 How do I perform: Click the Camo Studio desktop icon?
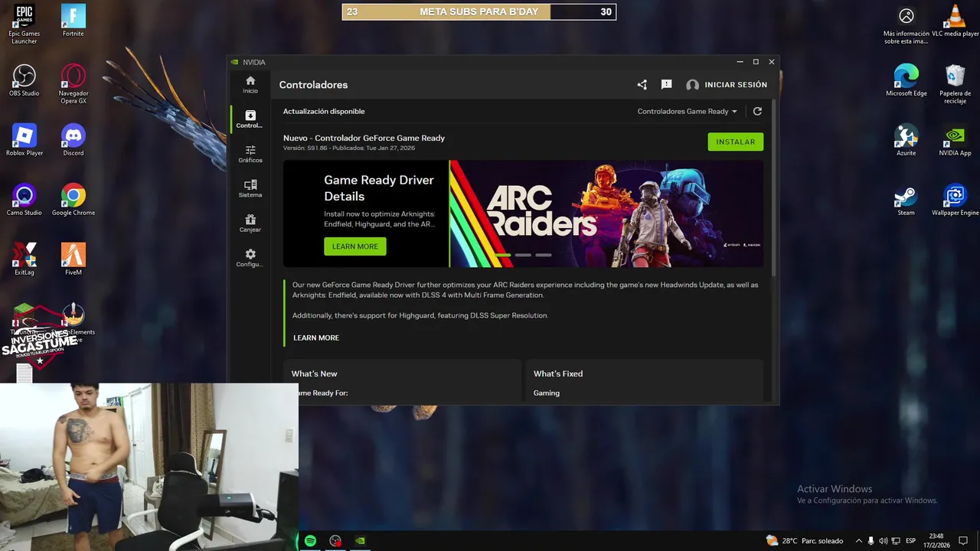tap(24, 199)
